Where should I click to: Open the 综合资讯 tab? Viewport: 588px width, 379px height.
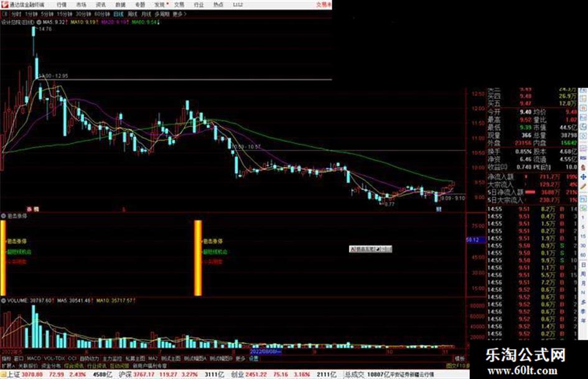click(74, 365)
